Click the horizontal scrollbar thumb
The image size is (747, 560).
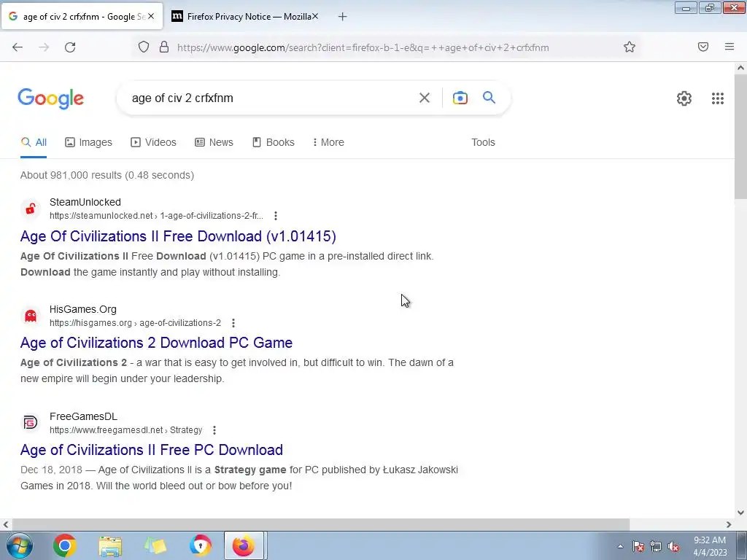click(x=320, y=525)
